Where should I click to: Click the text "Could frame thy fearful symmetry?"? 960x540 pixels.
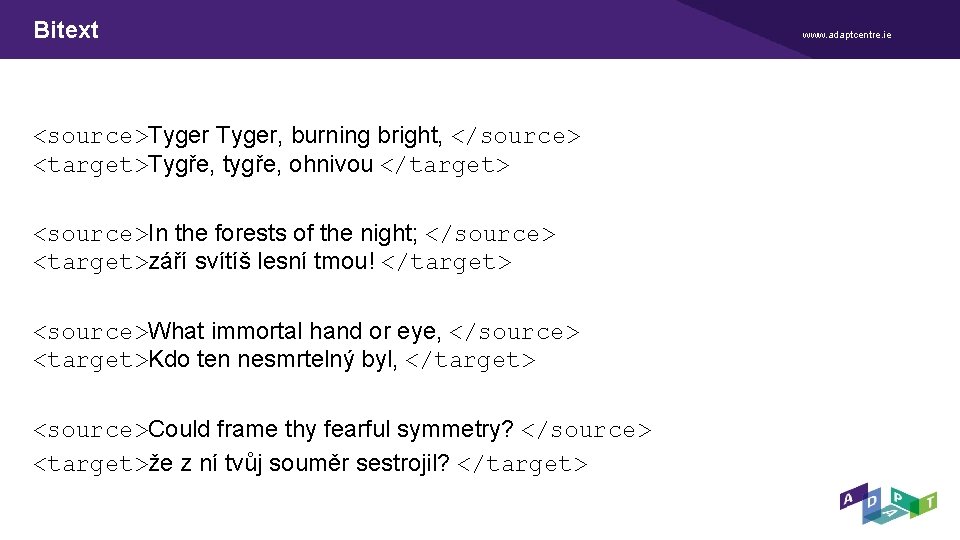pos(331,429)
